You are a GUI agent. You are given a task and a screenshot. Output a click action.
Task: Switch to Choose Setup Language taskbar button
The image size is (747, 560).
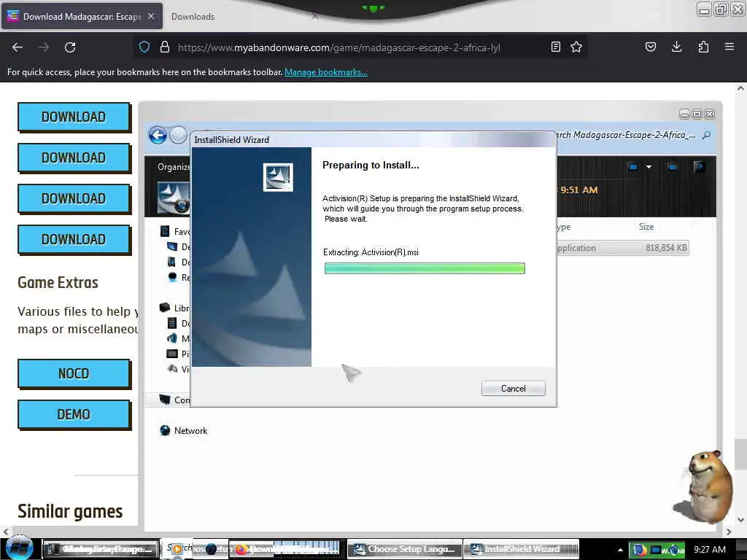pyautogui.click(x=404, y=549)
